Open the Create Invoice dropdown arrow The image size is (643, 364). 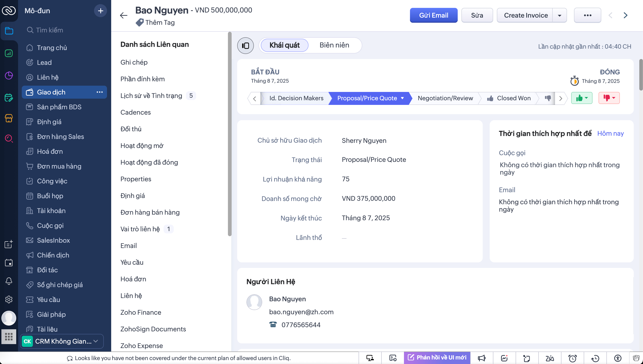click(560, 15)
